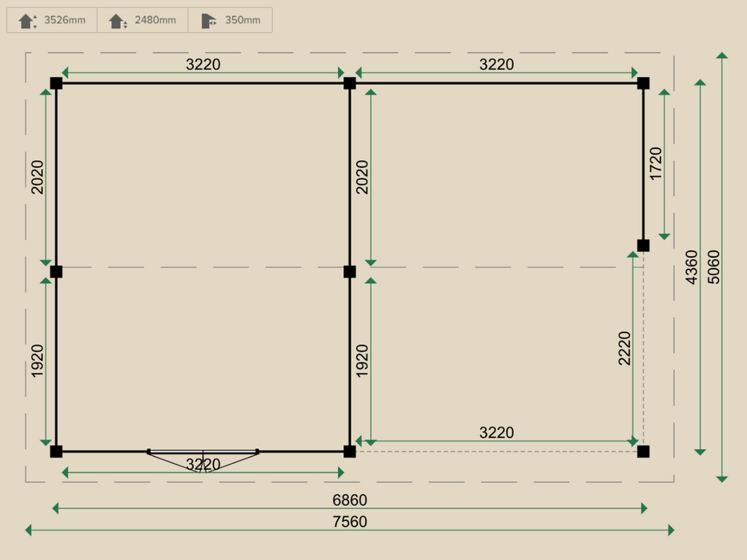Screen dimensions: 747x560
Task: Select the bottom-right corner post square
Action: pos(644,452)
